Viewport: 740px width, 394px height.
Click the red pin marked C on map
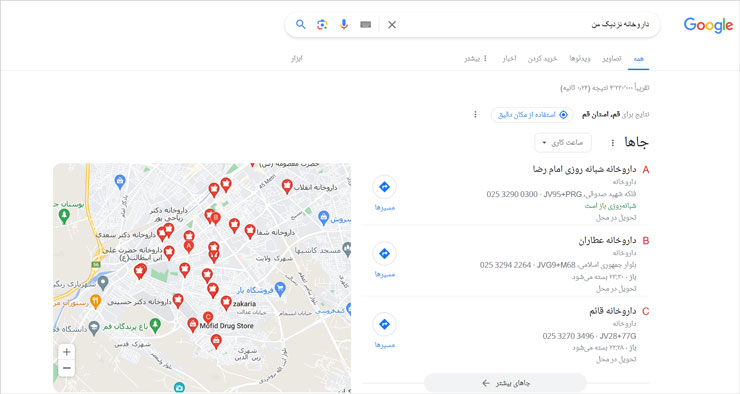(x=208, y=317)
